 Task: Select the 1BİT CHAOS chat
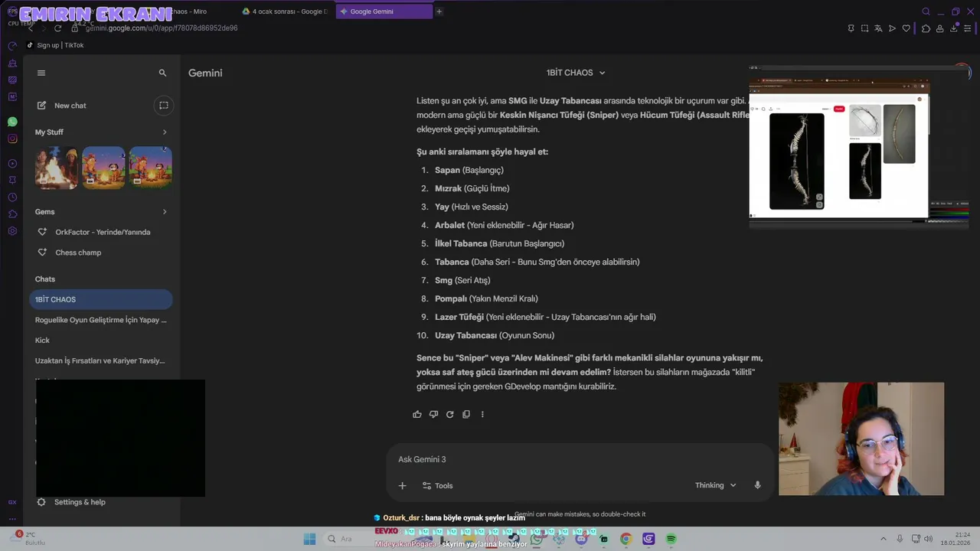(x=101, y=299)
